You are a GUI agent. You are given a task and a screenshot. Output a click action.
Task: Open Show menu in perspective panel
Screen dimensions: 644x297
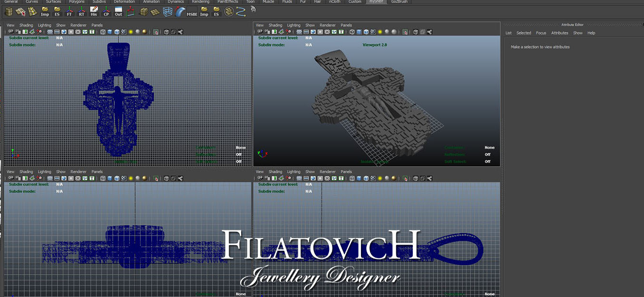(x=310, y=25)
